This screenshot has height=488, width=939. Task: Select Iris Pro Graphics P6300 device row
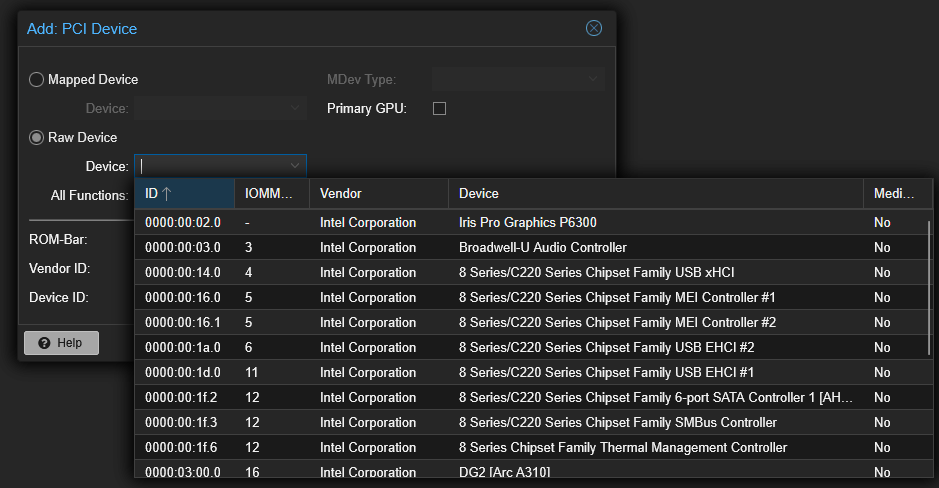[531, 222]
